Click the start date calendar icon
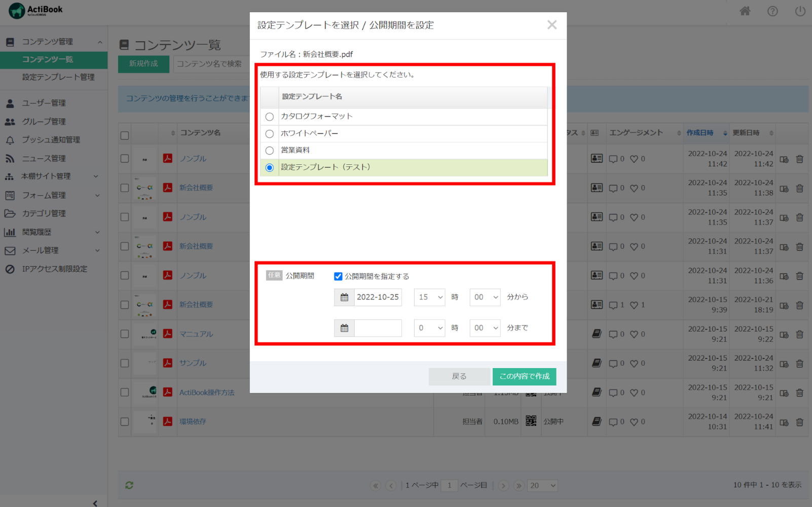This screenshot has width=812, height=507. click(344, 298)
